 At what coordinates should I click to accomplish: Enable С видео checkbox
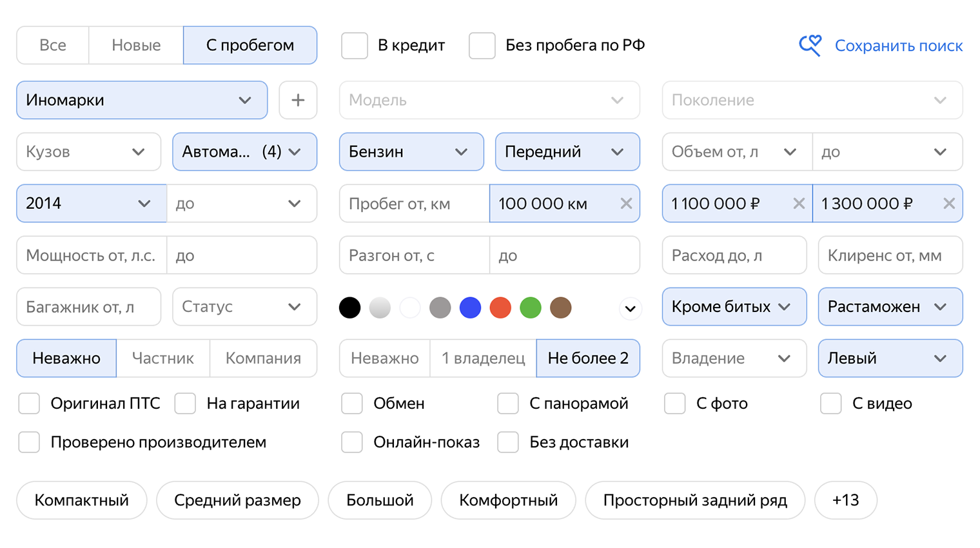(x=831, y=404)
